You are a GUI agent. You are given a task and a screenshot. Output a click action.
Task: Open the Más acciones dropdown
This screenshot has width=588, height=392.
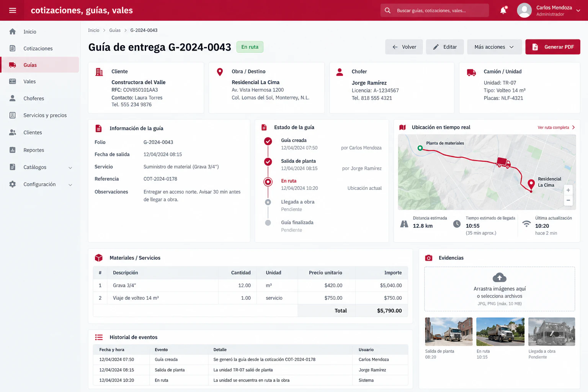[x=494, y=47]
